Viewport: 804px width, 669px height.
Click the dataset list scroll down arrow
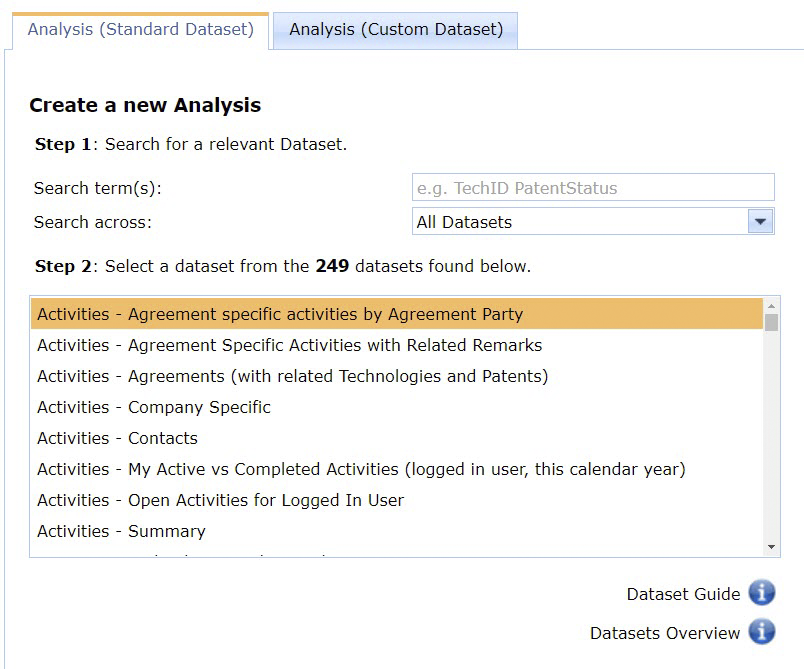(771, 547)
